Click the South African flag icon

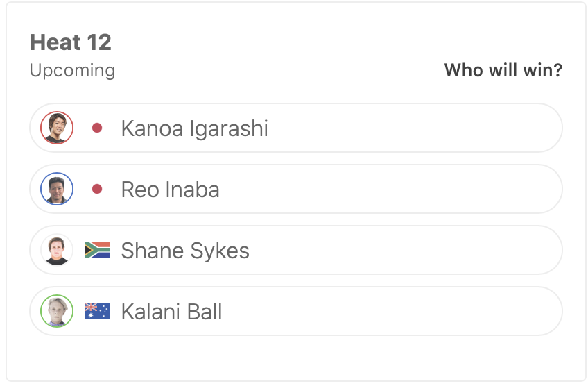pyautogui.click(x=97, y=250)
